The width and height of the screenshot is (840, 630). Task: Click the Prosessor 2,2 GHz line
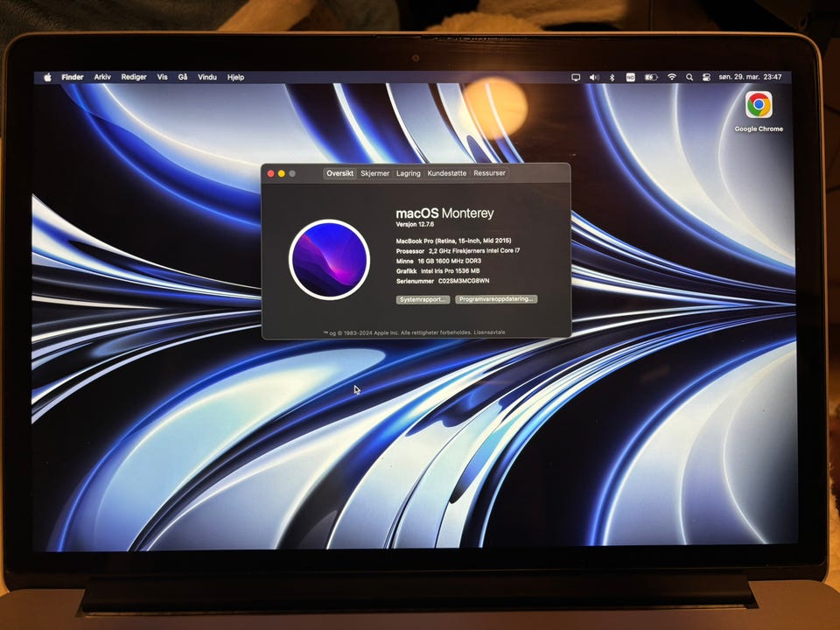coord(458,251)
